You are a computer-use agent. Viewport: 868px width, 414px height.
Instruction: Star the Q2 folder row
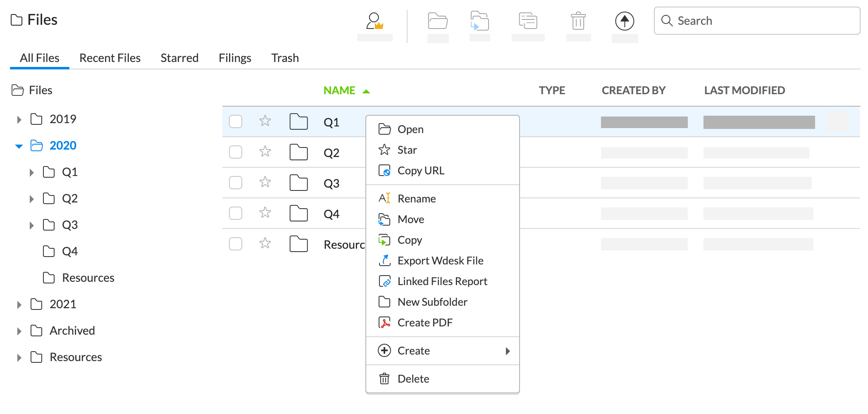coord(265,152)
